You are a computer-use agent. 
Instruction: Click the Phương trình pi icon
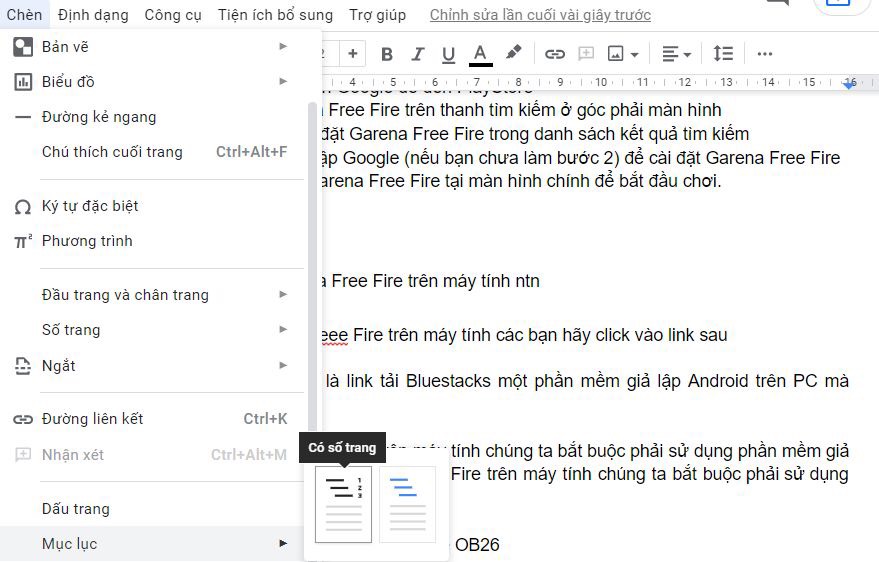coord(22,241)
